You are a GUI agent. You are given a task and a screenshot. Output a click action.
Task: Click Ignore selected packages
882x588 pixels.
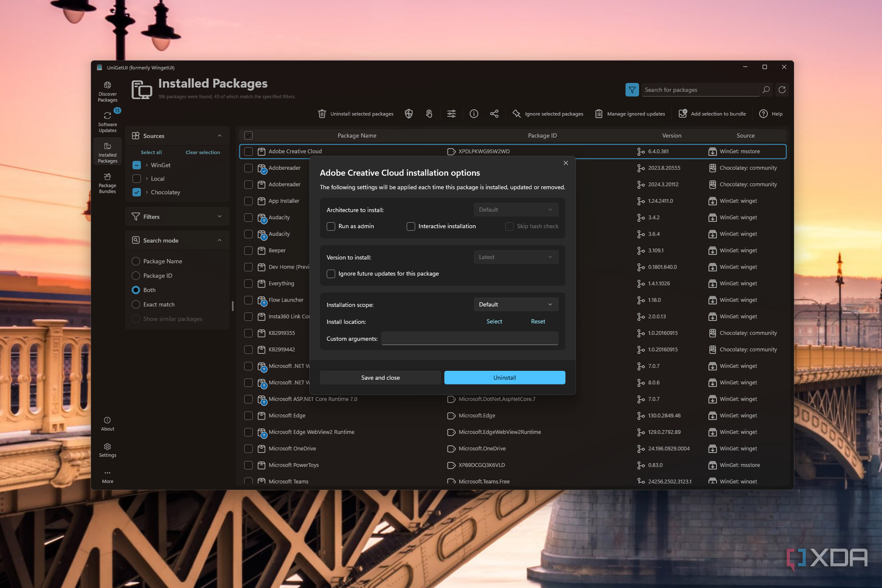pyautogui.click(x=548, y=113)
